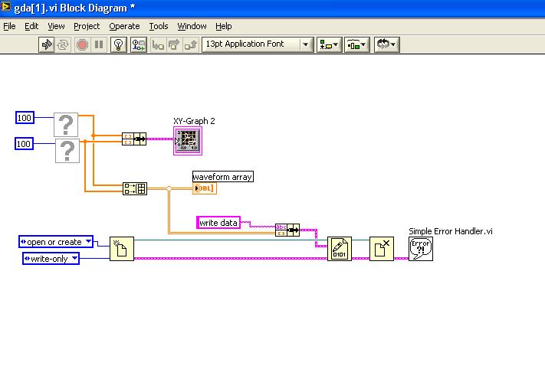Select the Write to Binary File node
The height and width of the screenshot is (392, 545).
(340, 249)
